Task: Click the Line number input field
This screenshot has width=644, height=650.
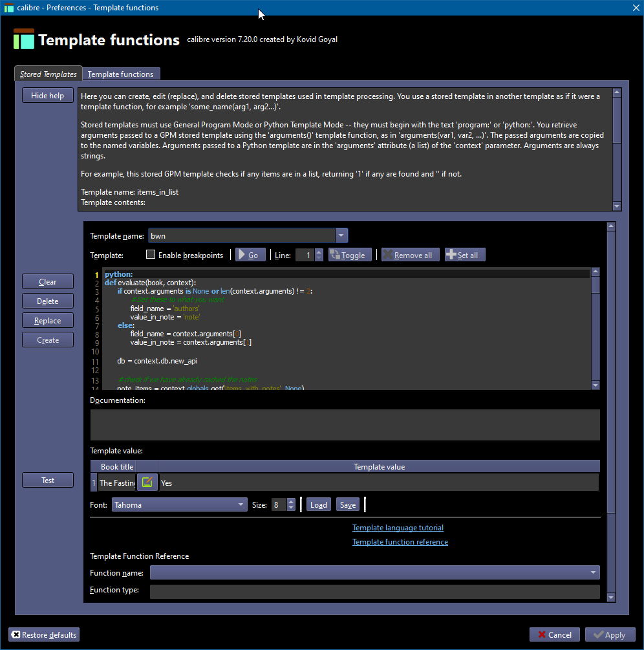Action: click(x=305, y=255)
